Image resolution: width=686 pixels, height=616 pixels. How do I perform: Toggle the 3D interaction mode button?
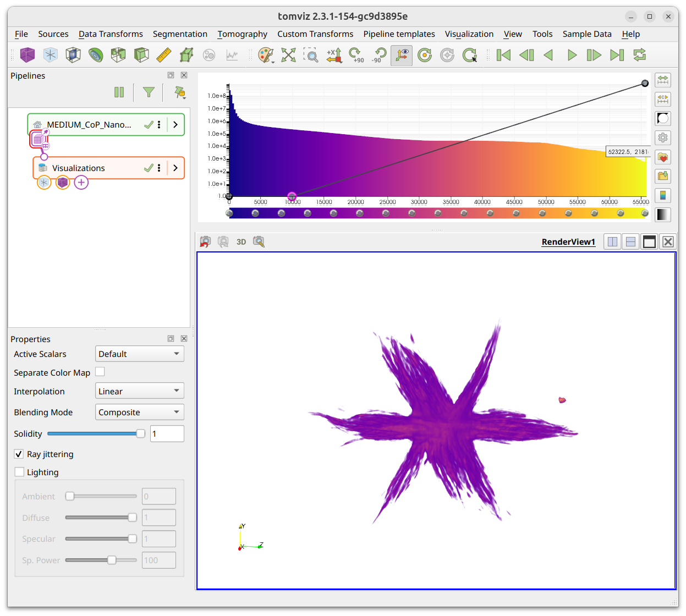pos(241,242)
